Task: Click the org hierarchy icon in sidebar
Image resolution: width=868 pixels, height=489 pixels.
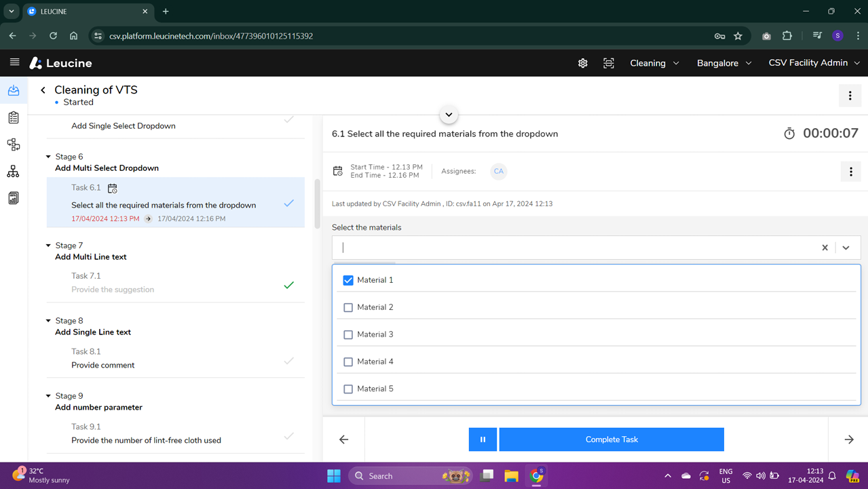Action: click(x=13, y=172)
